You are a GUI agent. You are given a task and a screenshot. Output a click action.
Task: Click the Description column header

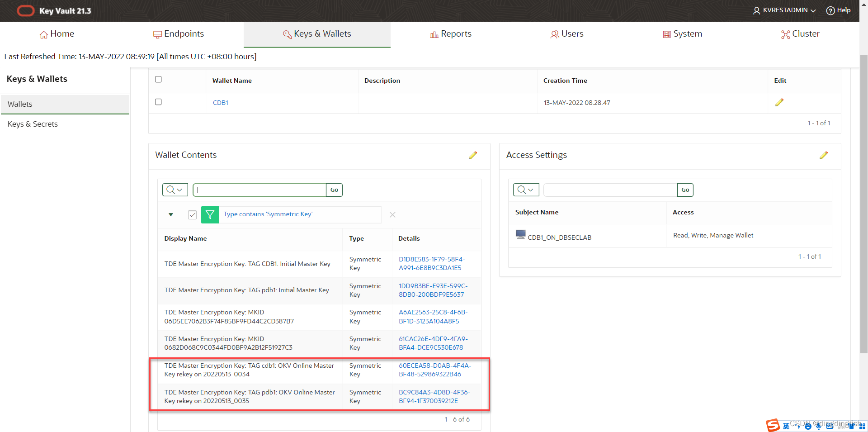(x=382, y=81)
